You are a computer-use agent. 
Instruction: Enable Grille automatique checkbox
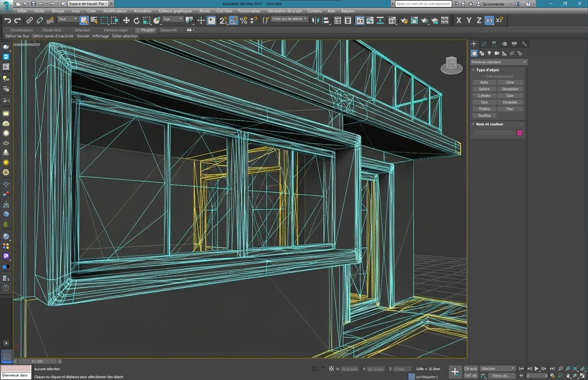coord(484,76)
